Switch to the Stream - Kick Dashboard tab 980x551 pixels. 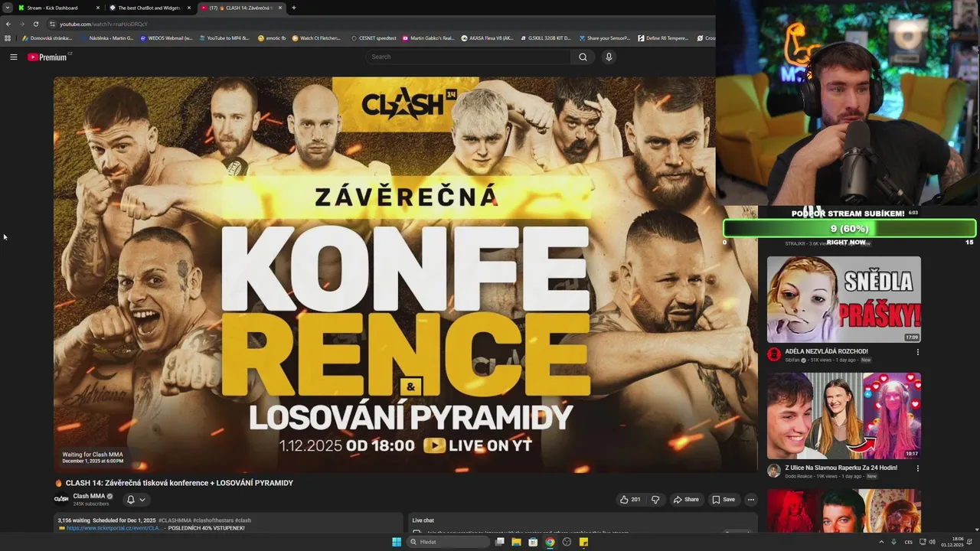click(54, 8)
